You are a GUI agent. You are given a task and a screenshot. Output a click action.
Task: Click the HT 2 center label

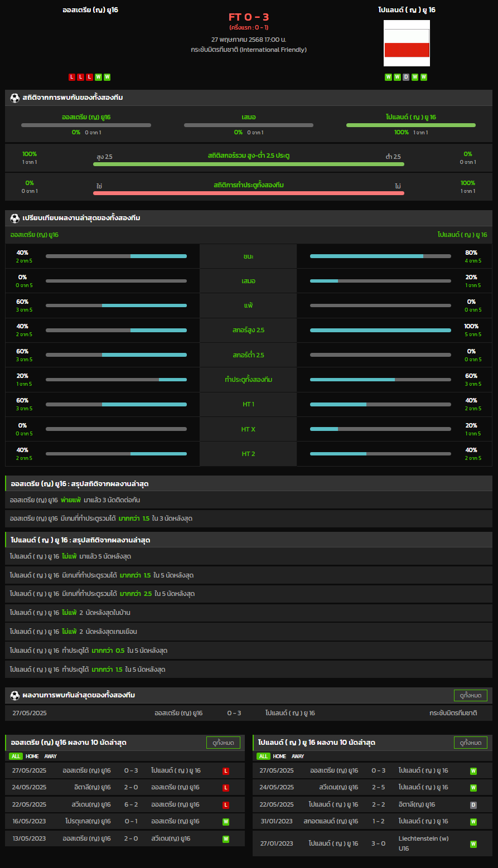249,454
